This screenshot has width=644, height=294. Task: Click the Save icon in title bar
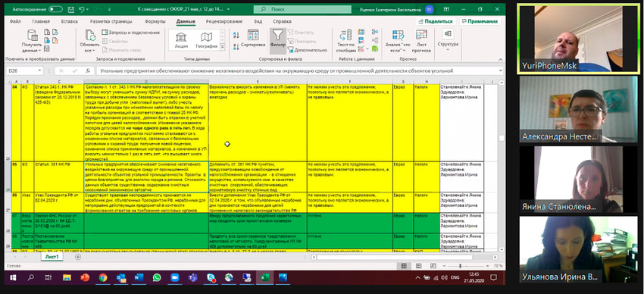tap(70, 9)
